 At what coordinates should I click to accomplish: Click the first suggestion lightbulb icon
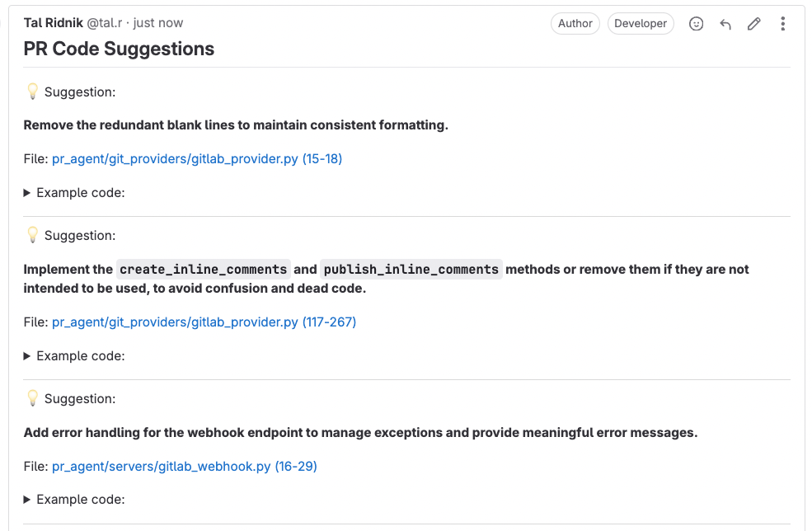[33, 92]
